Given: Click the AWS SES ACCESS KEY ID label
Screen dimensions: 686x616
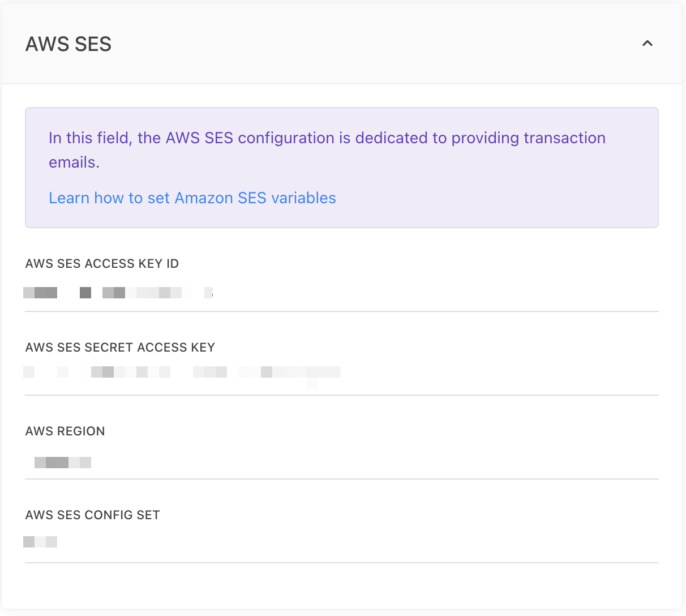Looking at the screenshot, I should tap(102, 264).
